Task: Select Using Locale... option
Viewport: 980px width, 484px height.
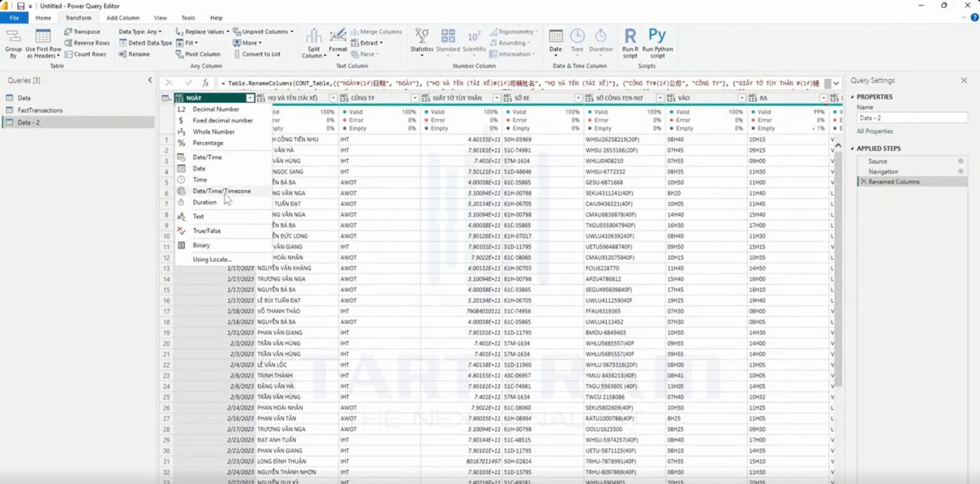Action: click(x=212, y=259)
